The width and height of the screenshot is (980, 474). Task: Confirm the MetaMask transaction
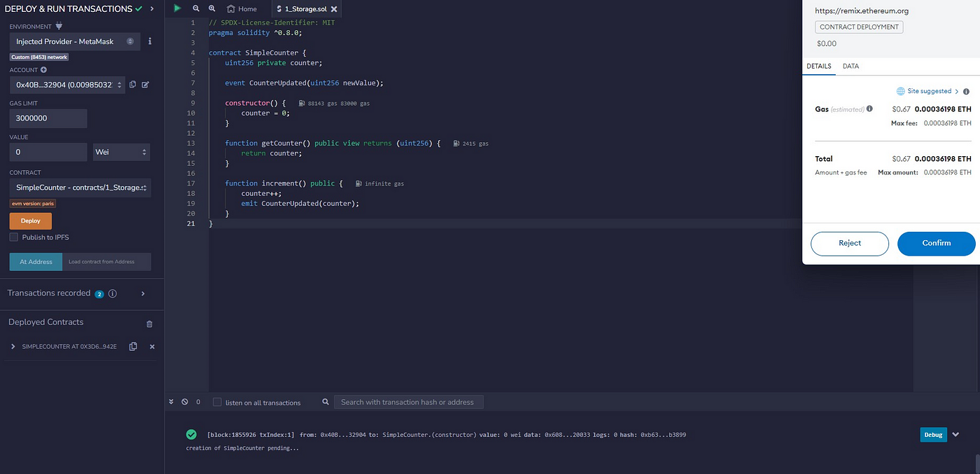pos(937,243)
